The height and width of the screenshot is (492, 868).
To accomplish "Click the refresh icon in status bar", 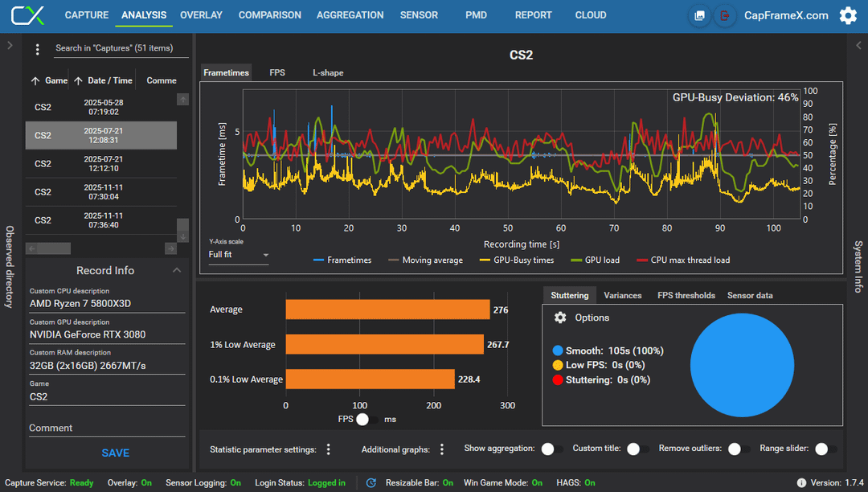I will click(371, 482).
